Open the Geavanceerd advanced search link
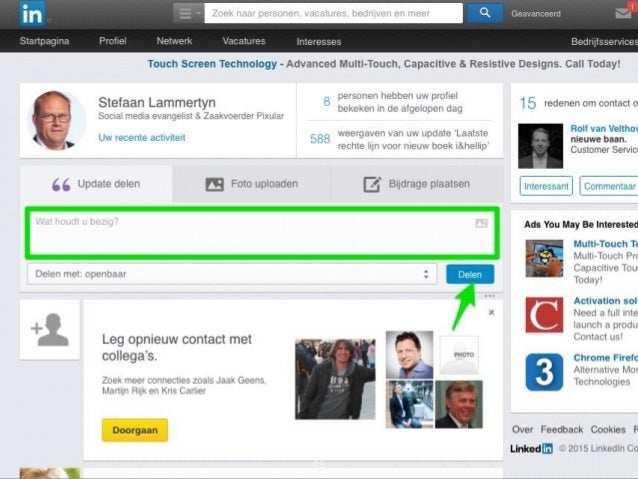This screenshot has height=479, width=638. (x=536, y=13)
